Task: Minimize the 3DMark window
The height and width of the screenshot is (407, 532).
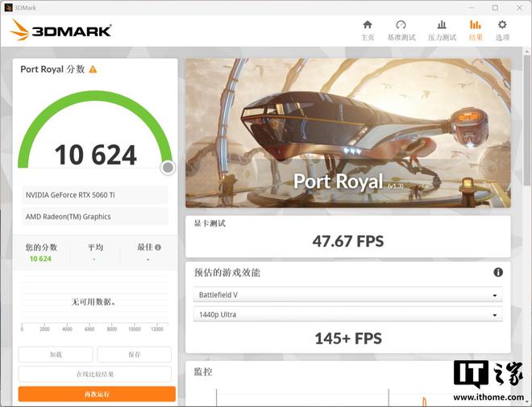Action: [472, 7]
